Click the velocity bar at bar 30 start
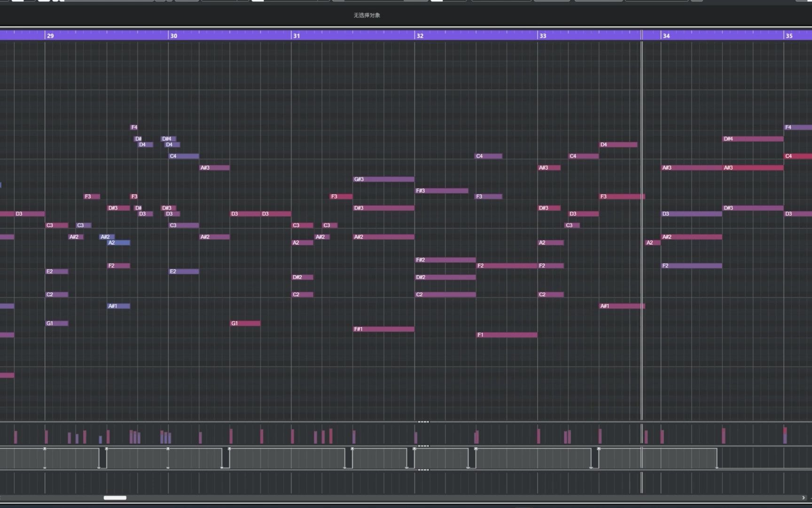This screenshot has height=508, width=812. (x=169, y=438)
